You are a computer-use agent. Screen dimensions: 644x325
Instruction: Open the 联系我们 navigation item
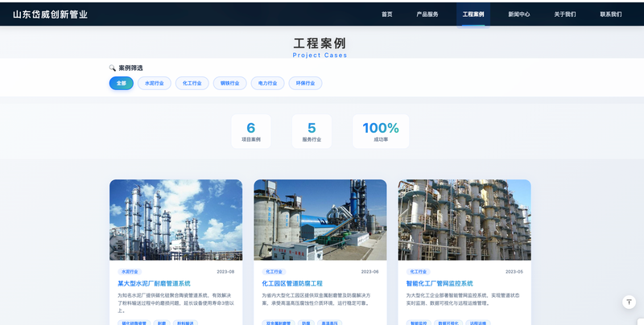pyautogui.click(x=611, y=14)
